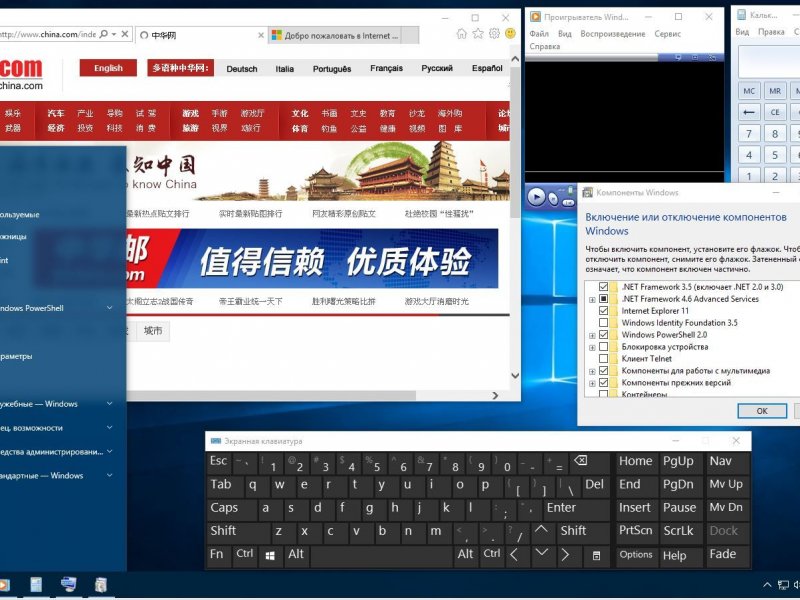Viewport: 800px width, 600px height.
Task: Click the CE button in calculator
Action: pyautogui.click(x=774, y=112)
